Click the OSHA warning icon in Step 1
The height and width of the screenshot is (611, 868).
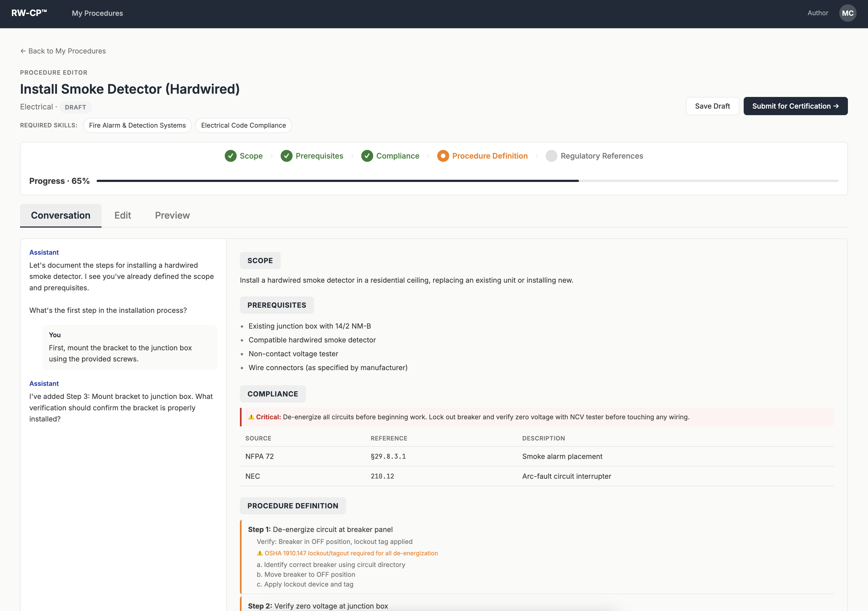(x=260, y=553)
